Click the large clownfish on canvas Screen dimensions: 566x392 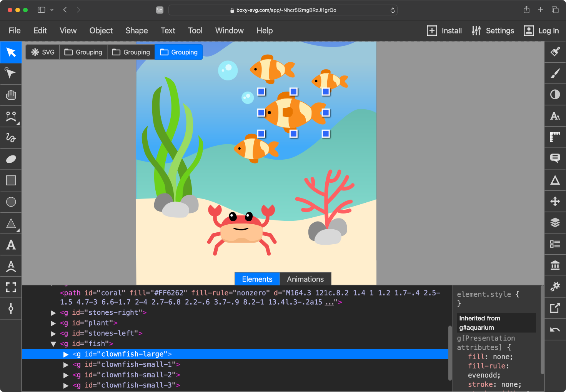(x=294, y=112)
